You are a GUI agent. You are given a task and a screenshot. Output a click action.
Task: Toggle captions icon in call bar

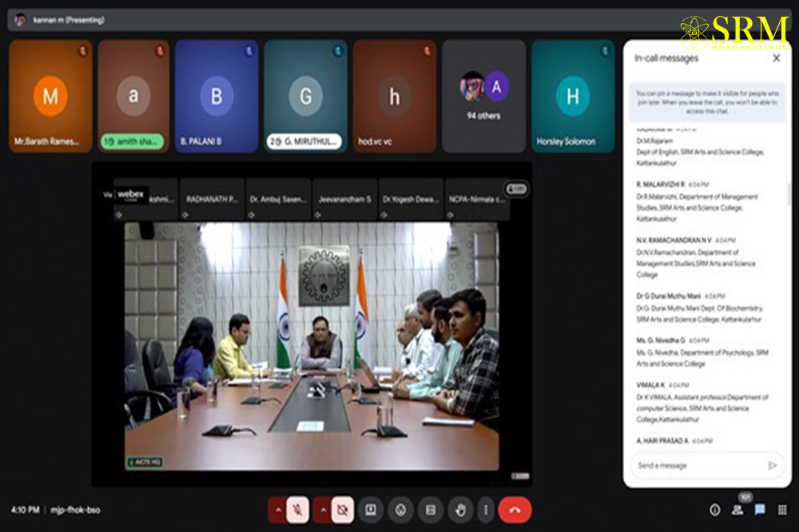click(430, 510)
